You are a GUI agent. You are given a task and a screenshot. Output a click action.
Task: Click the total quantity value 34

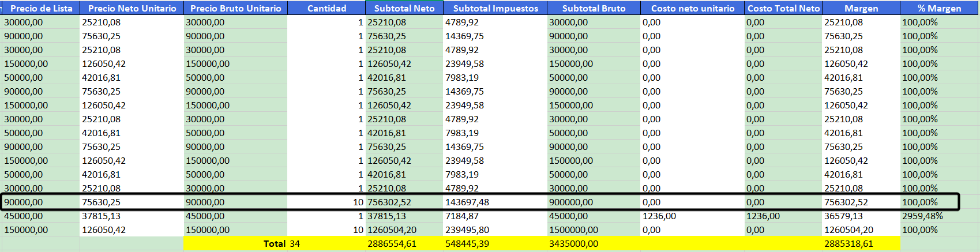click(x=326, y=244)
